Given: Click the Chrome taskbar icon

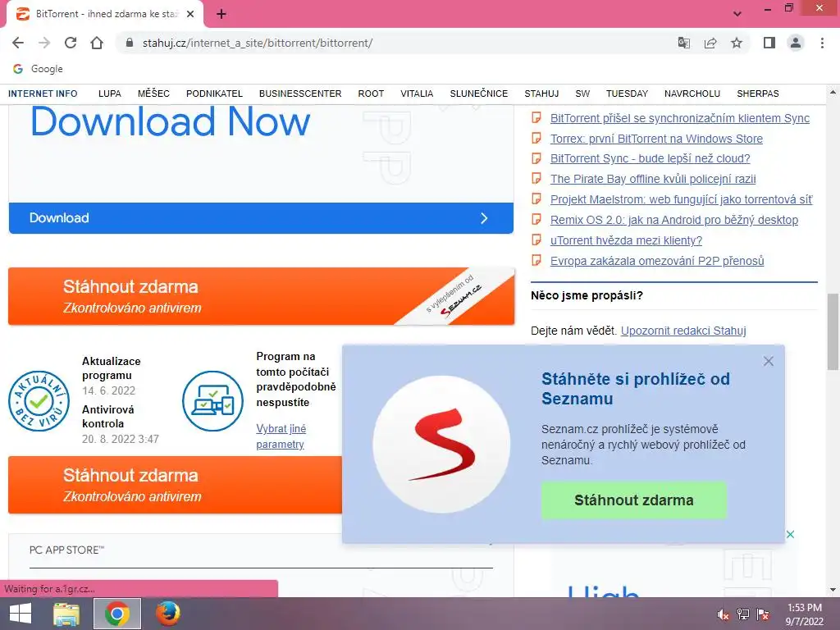Looking at the screenshot, I should point(117,614).
